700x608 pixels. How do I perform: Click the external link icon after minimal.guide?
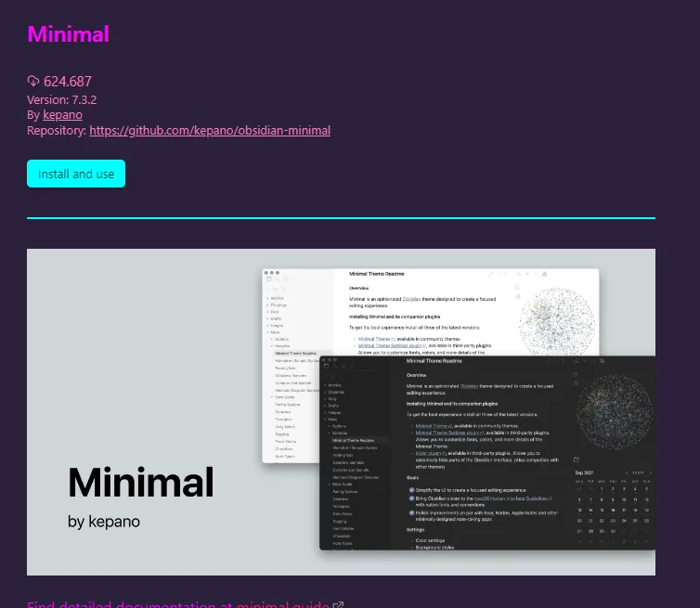click(x=338, y=604)
